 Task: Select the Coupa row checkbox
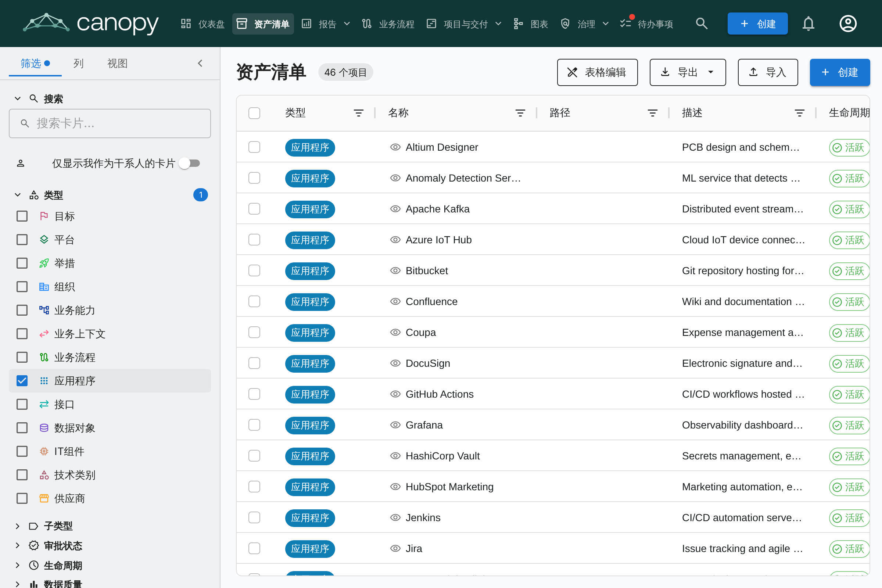point(254,332)
